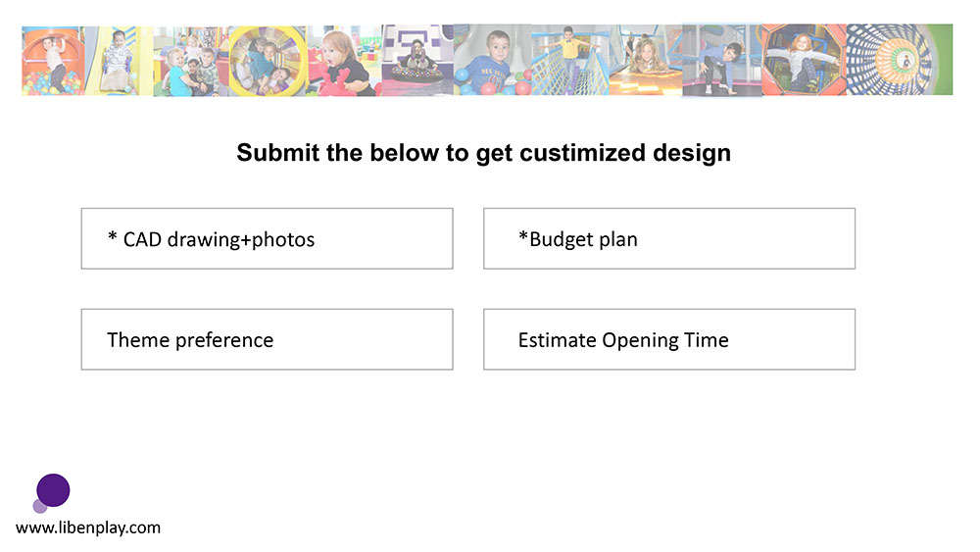
Task: Open photo of kids in yellow ring tunnel
Action: [x=268, y=61]
